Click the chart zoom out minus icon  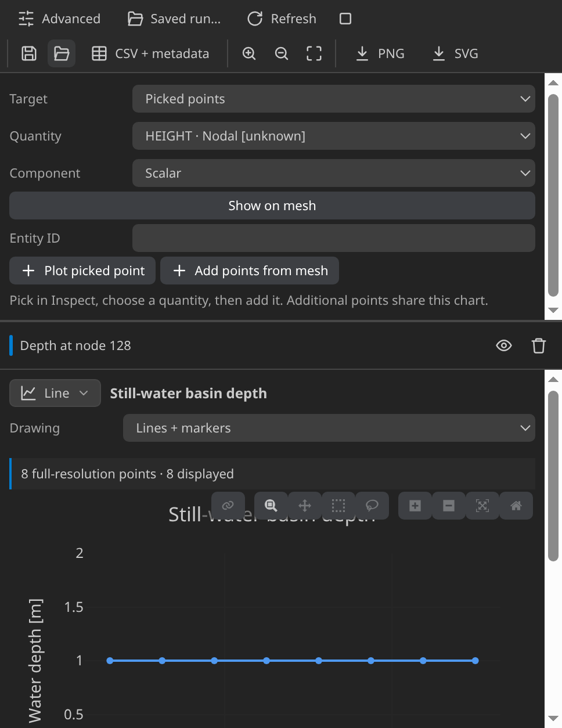pyautogui.click(x=449, y=505)
